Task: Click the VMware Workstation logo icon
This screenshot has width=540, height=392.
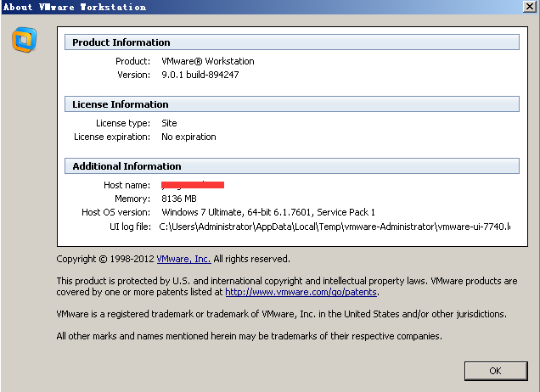Action: [24, 40]
